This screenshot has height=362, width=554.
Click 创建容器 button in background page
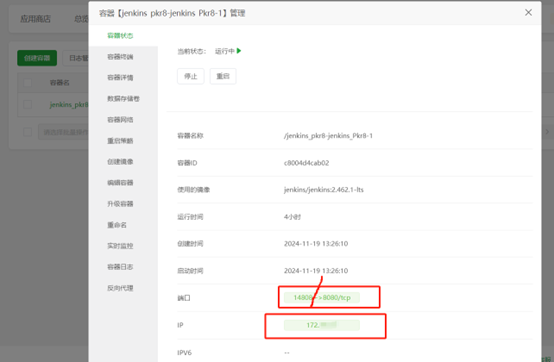pyautogui.click(x=37, y=58)
